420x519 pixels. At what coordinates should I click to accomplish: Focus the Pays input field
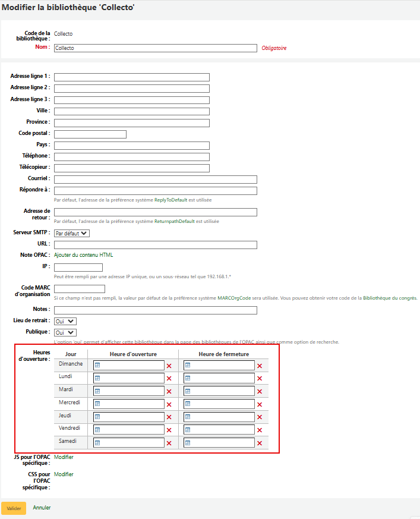coord(132,145)
